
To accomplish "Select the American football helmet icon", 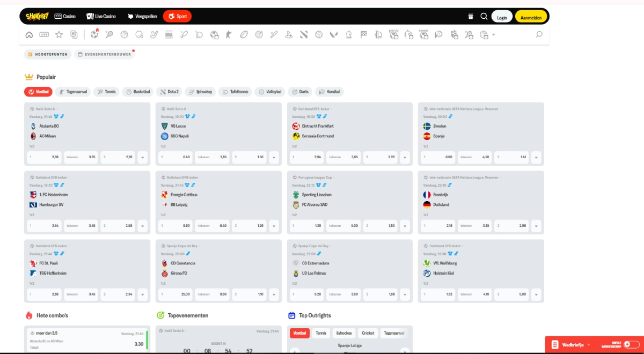I will pyautogui.click(x=140, y=34).
